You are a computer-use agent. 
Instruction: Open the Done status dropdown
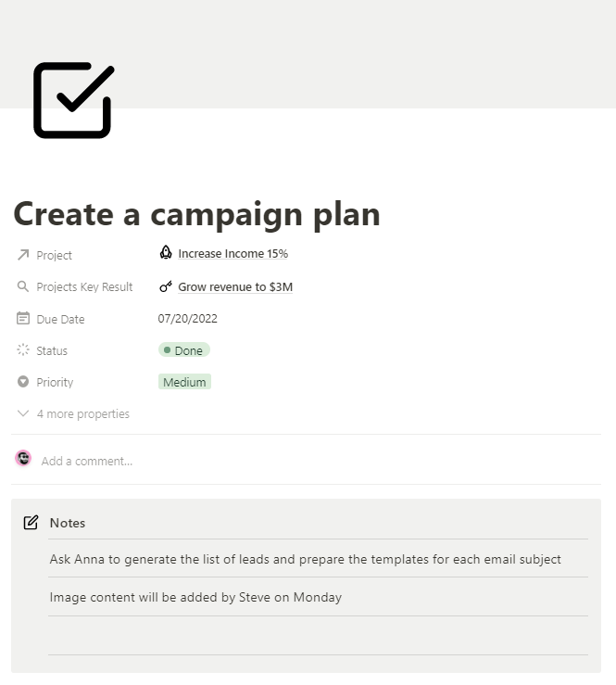pos(184,350)
